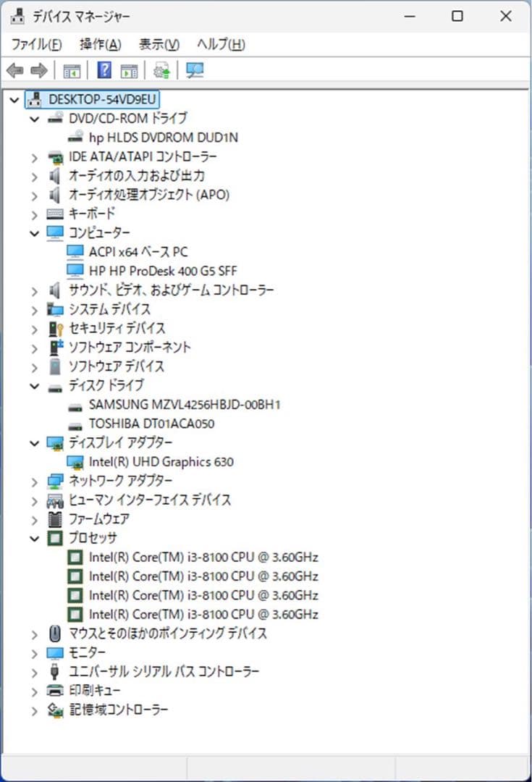Collapse the DESKTOP-54VD9EU root node
Image resolution: width=532 pixels, height=782 pixels.
point(15,100)
